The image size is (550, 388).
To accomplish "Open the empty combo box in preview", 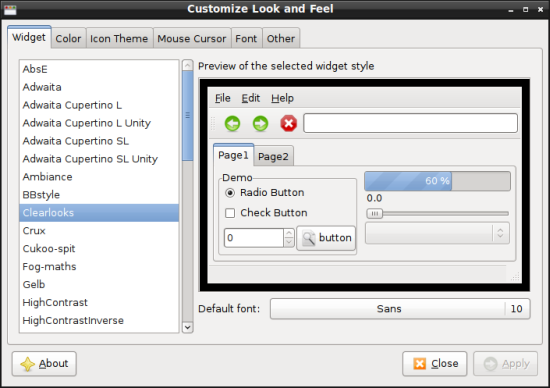I will [437, 233].
